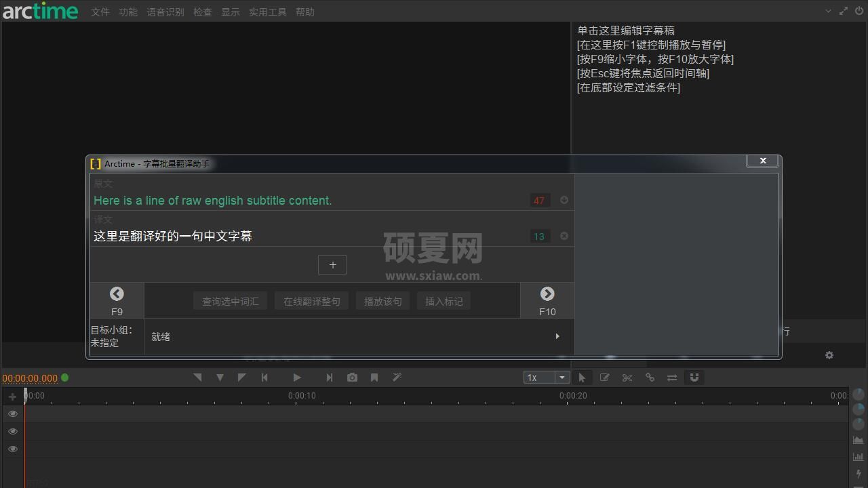Screen dimensions: 868x488
Task: Click the downward triangle marker icon
Action: tap(220, 378)
